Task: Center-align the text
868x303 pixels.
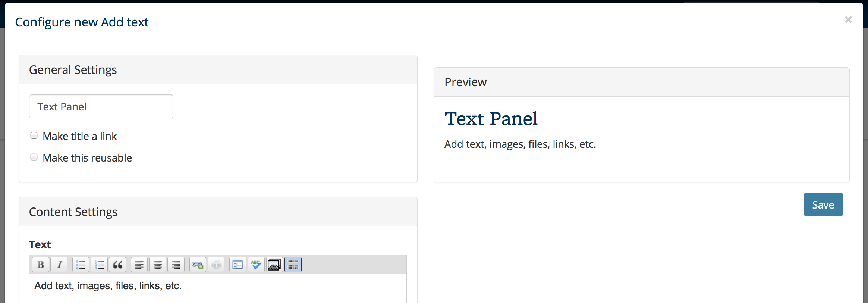Action: 158,265
